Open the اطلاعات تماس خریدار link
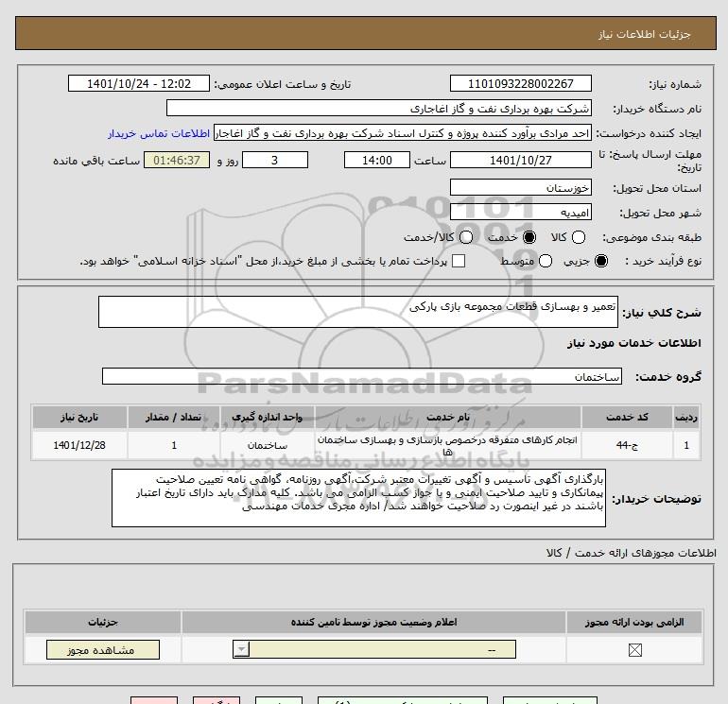The width and height of the screenshot is (728, 704). tap(159, 133)
